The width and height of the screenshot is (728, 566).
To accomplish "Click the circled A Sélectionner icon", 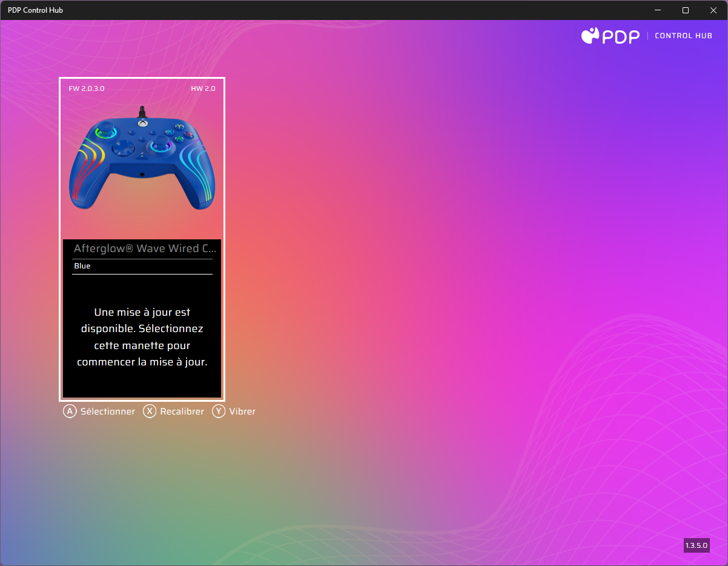I will point(69,411).
